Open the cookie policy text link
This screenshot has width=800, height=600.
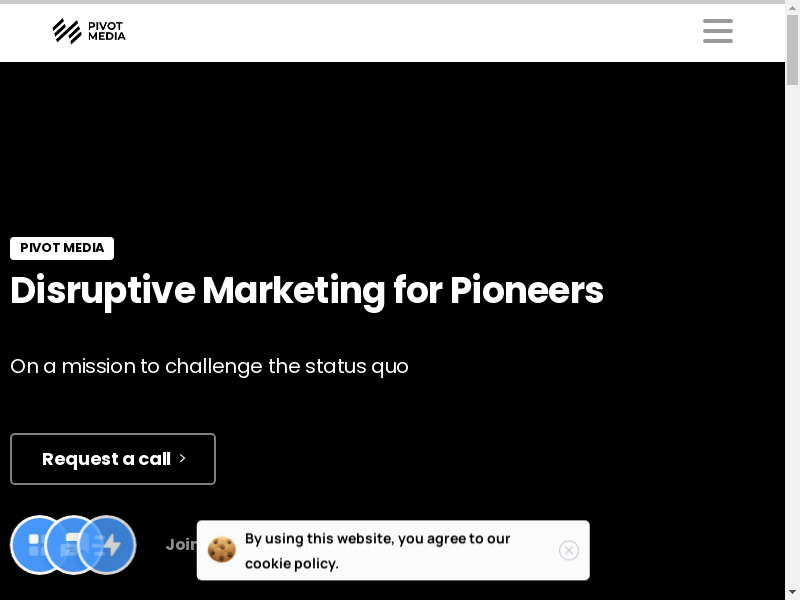(291, 563)
